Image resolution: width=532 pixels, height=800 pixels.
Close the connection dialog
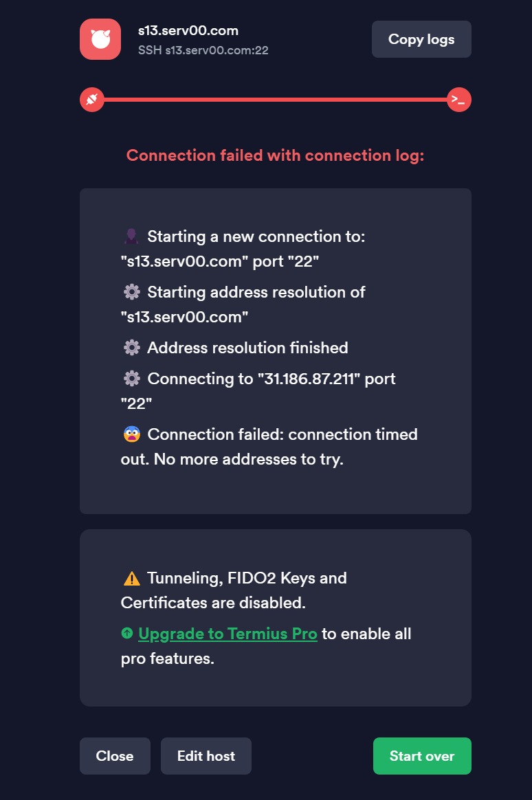[x=115, y=755]
